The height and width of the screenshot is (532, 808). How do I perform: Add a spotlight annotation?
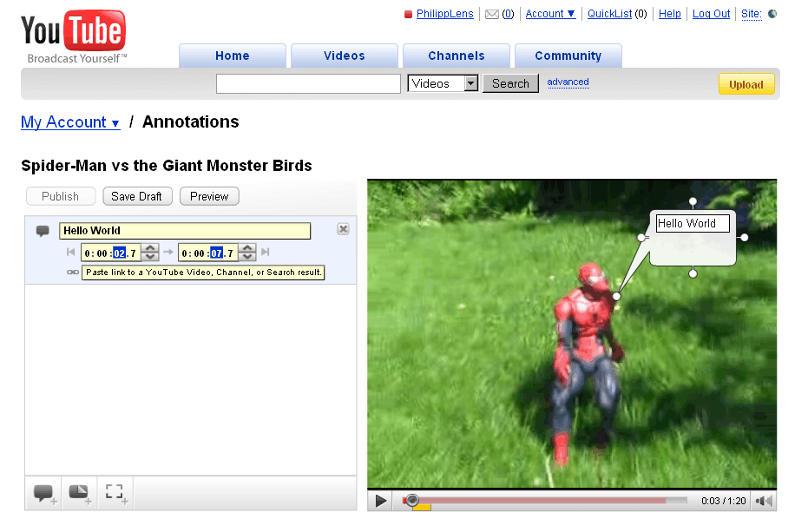(115, 493)
